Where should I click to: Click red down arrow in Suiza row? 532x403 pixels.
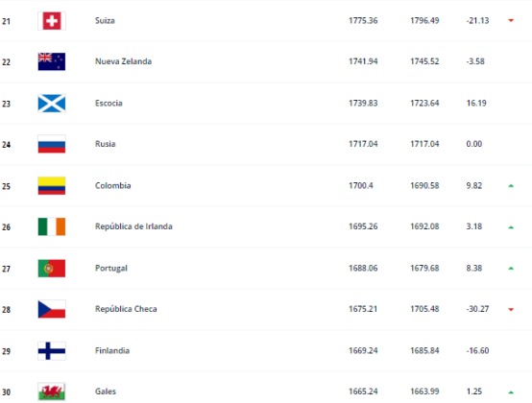tap(511, 21)
